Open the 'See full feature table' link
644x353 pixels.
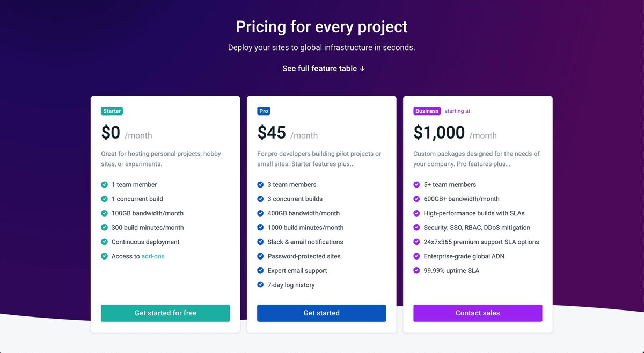coord(320,69)
